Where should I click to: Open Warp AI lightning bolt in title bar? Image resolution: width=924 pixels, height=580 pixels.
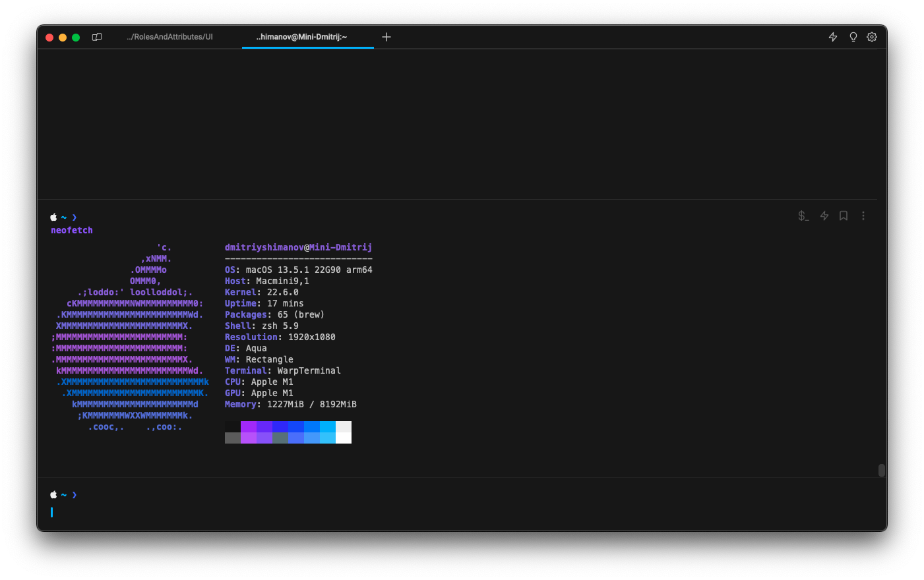[833, 37]
